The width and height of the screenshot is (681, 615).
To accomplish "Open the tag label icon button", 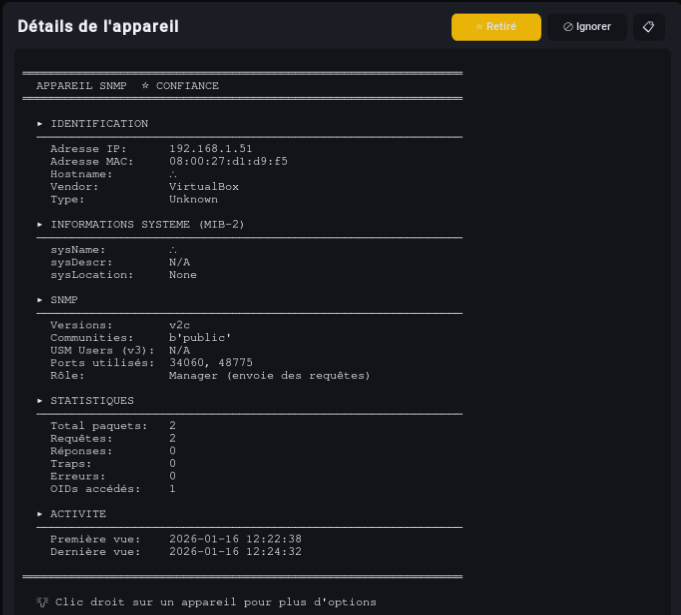I will (648, 27).
